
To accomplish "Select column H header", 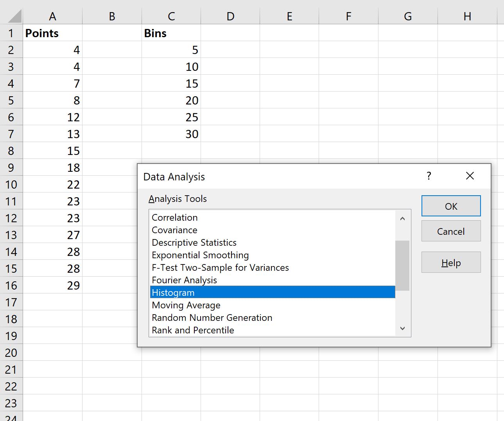I will click(x=467, y=16).
